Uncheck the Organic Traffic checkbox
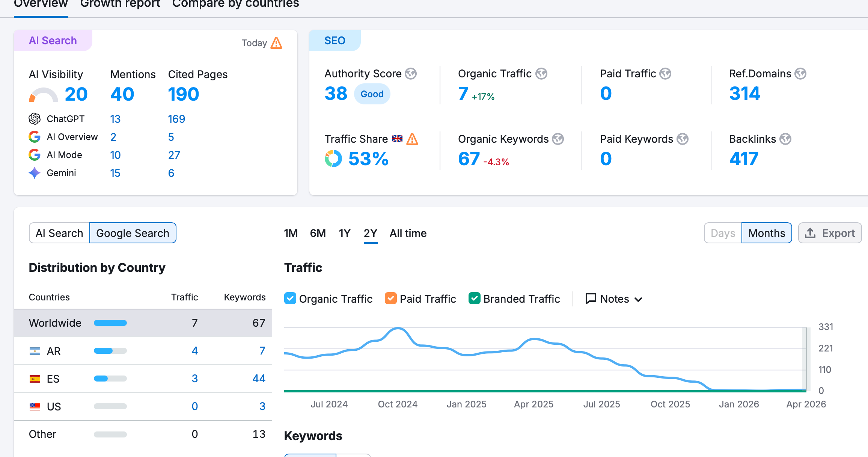 (x=290, y=299)
